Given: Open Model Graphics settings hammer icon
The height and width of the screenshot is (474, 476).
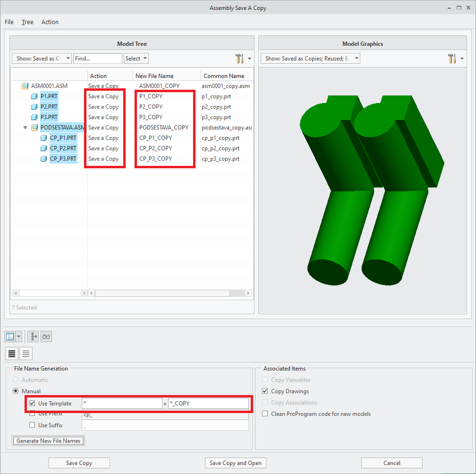Looking at the screenshot, I should [x=452, y=59].
